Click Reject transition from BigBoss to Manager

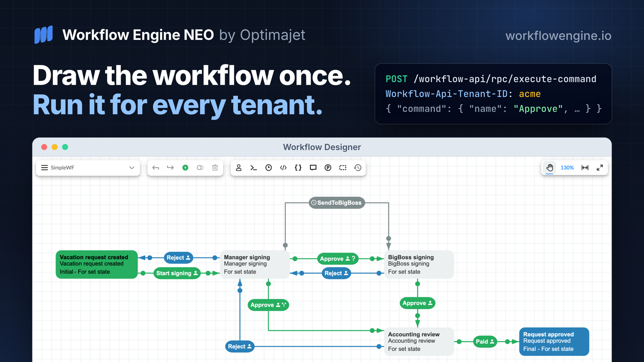336,273
